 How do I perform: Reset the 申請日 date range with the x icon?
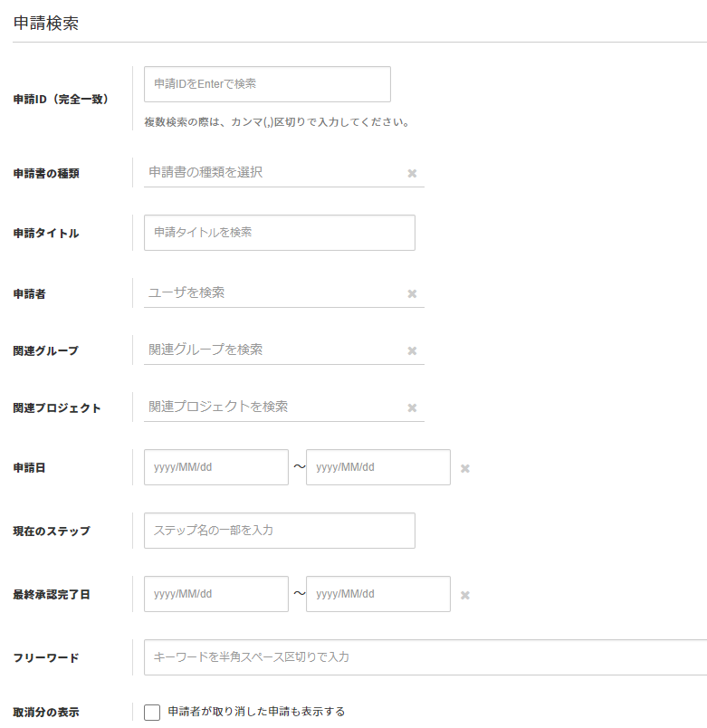(x=465, y=468)
